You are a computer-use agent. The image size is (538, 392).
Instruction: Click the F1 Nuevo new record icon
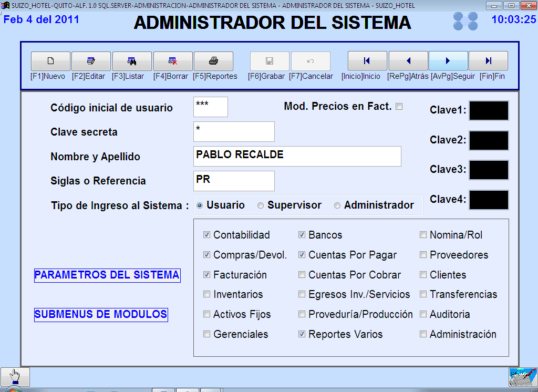(x=50, y=61)
